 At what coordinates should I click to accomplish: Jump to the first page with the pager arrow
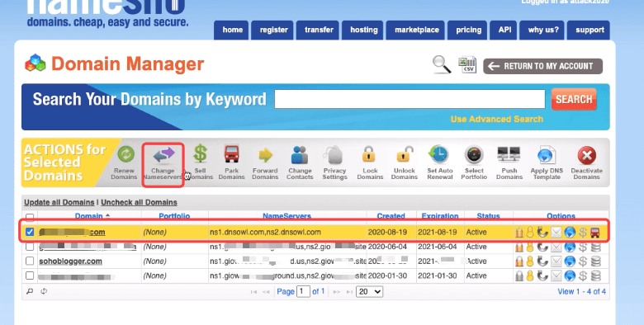coord(253,292)
